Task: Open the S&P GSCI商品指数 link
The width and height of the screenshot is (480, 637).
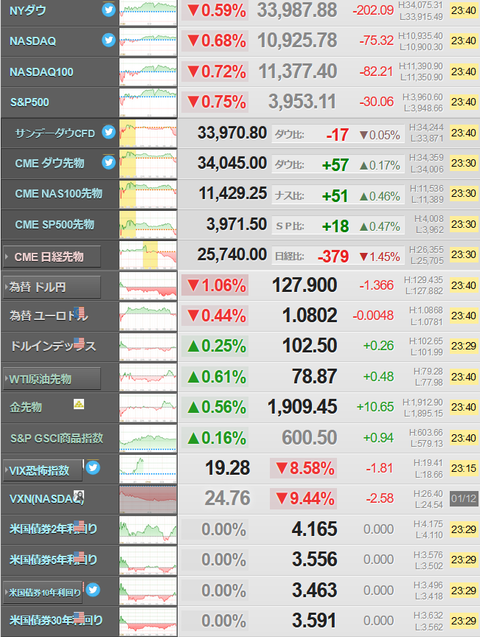Action: pos(56,438)
